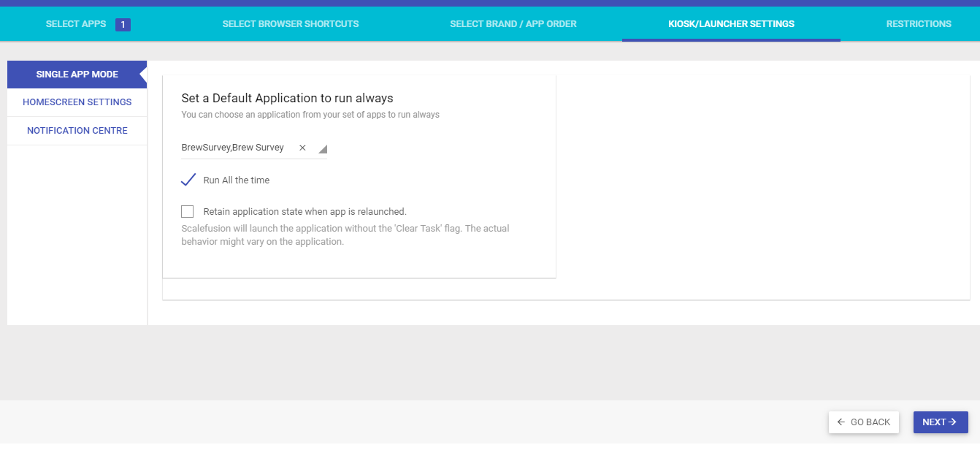Viewport: 980px width, 472px height.
Task: Click the 'You can choose an application' description
Action: coord(310,115)
